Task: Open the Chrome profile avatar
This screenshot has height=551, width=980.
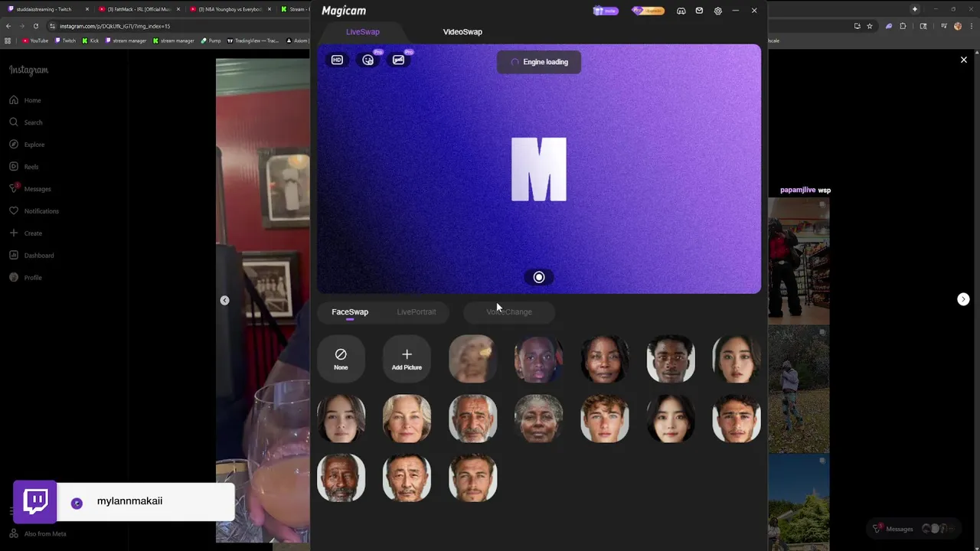Action: pyautogui.click(x=958, y=26)
